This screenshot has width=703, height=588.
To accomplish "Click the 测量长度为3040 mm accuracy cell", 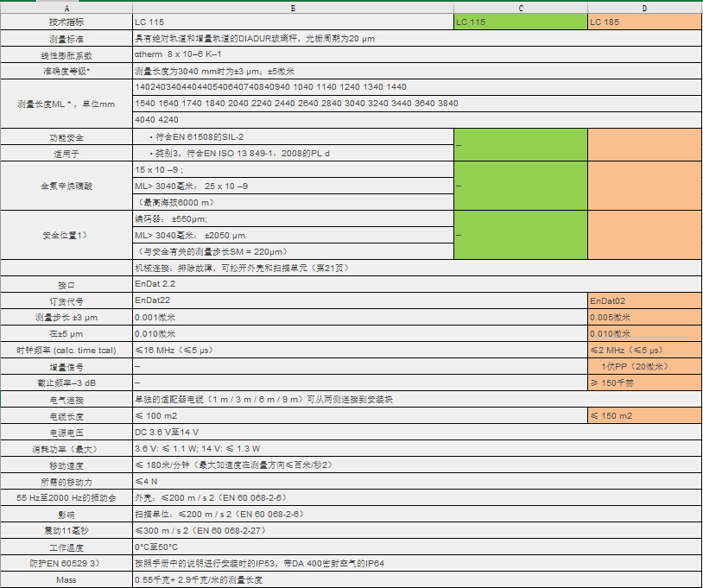I will pos(417,71).
